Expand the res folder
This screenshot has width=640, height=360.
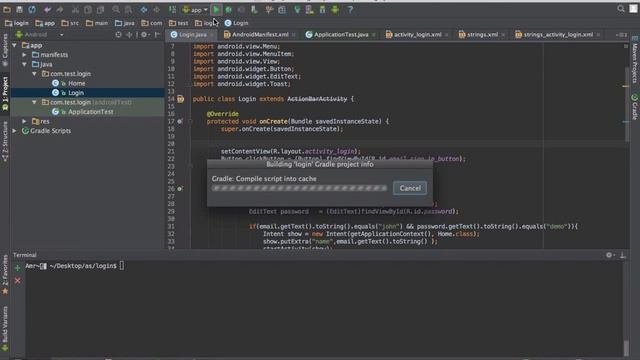24,121
